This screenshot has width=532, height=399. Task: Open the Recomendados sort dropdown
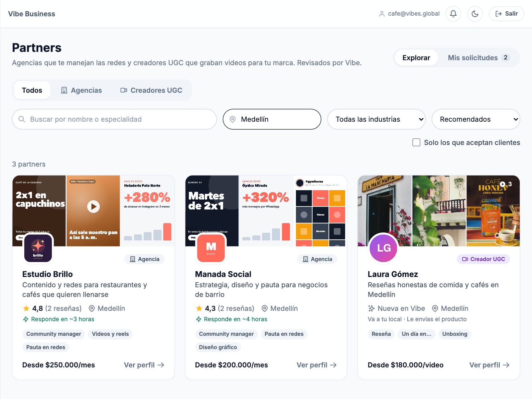pos(476,119)
